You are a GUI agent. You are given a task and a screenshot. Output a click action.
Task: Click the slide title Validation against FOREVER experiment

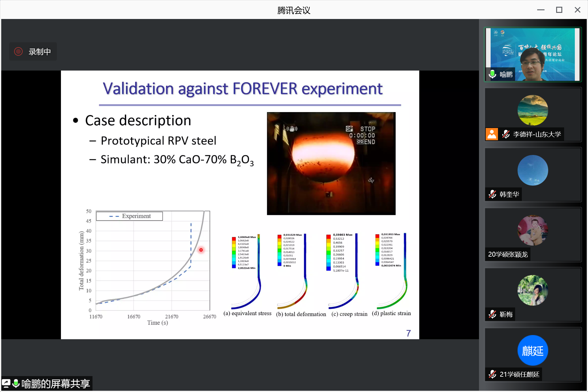(243, 89)
